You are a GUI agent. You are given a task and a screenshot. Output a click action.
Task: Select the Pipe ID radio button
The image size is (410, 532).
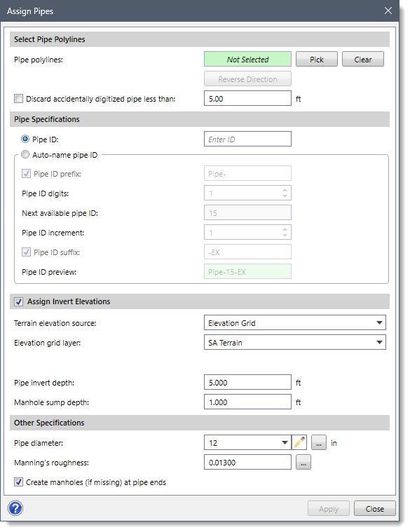pos(25,139)
